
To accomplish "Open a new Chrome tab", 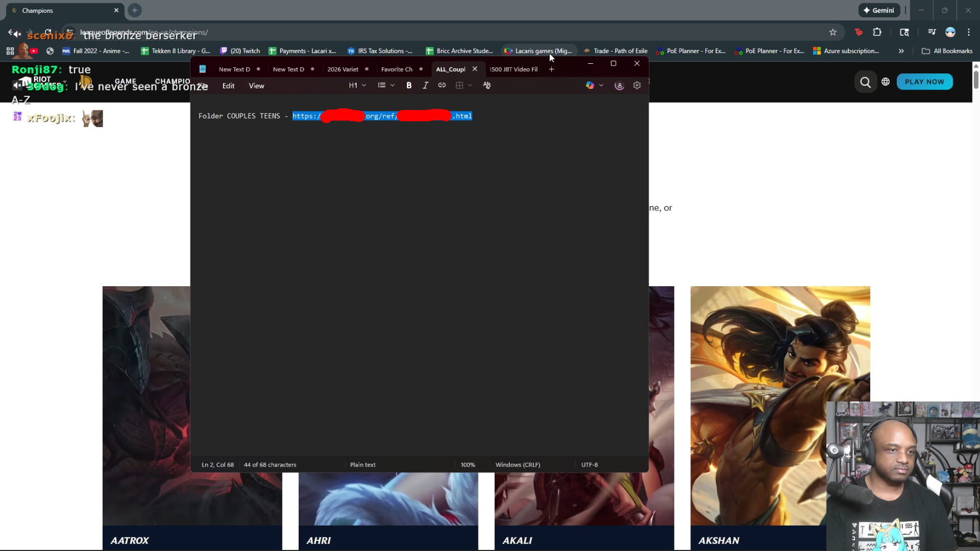I will (x=134, y=10).
